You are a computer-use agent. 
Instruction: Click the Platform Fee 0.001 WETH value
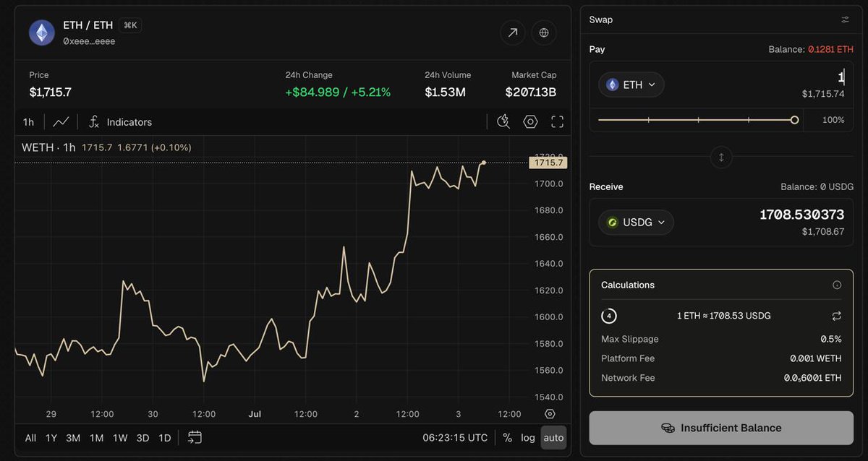[x=816, y=358]
